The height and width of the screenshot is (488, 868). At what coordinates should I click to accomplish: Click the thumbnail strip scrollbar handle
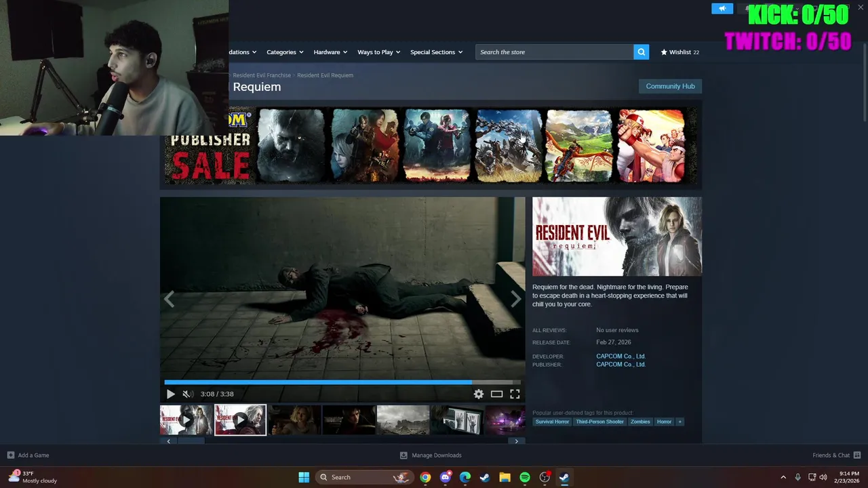191,441
